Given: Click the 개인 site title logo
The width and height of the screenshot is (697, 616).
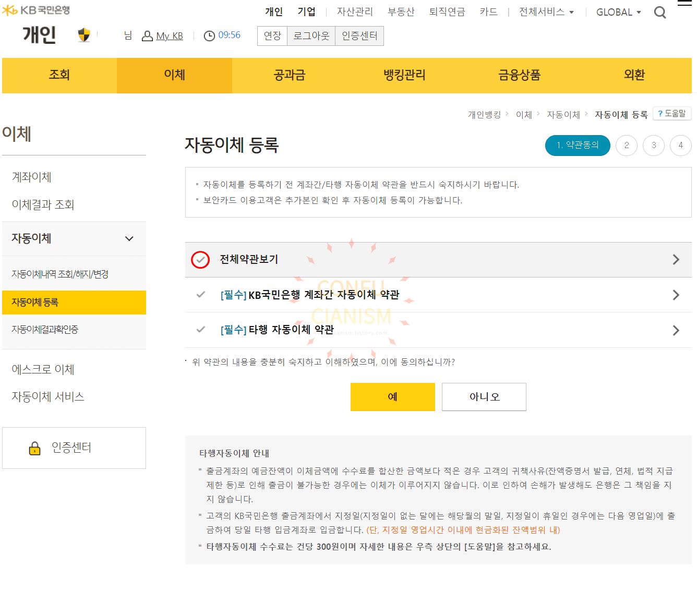Looking at the screenshot, I should pyautogui.click(x=39, y=35).
